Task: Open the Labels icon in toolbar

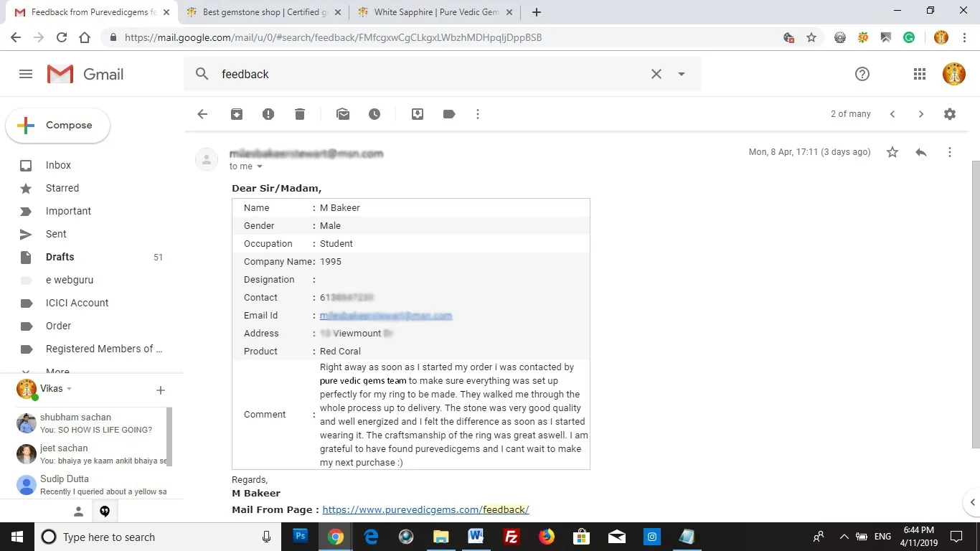Action: click(449, 114)
